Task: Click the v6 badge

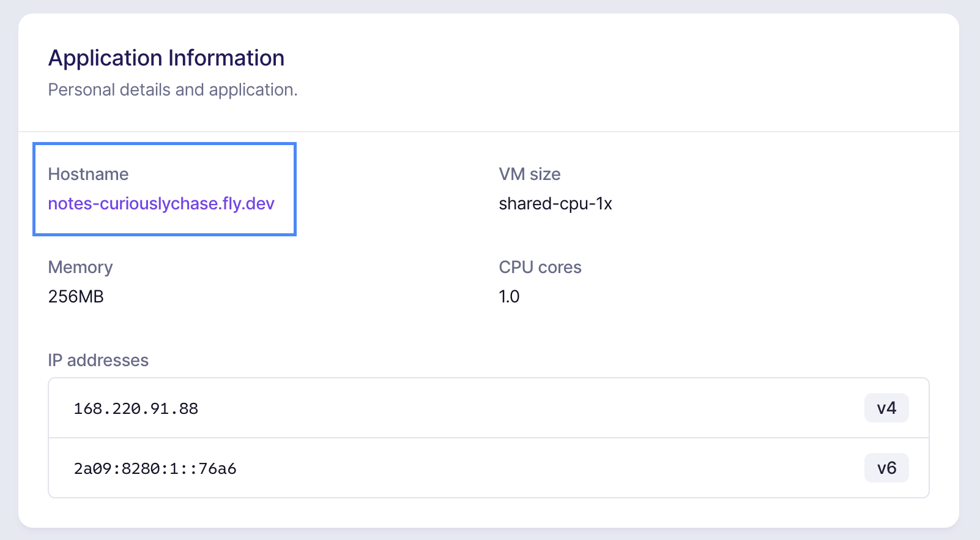Action: click(886, 468)
